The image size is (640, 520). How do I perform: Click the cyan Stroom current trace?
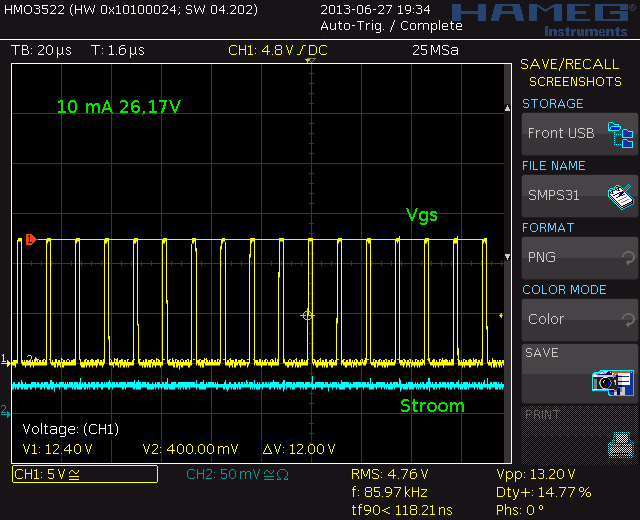[250, 385]
